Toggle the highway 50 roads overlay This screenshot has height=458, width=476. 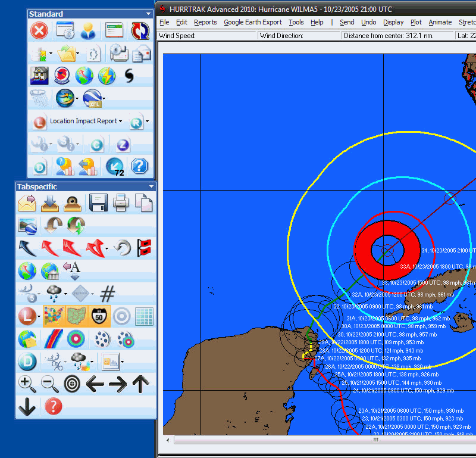click(98, 316)
